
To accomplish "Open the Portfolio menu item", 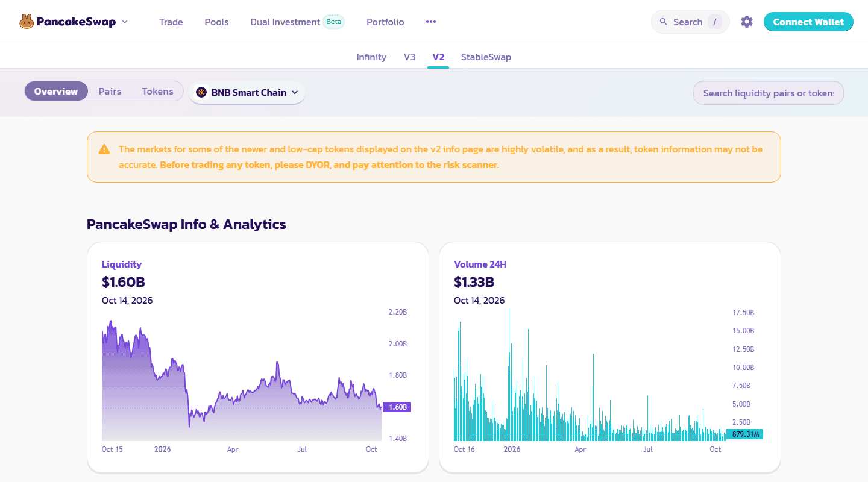I will (385, 22).
